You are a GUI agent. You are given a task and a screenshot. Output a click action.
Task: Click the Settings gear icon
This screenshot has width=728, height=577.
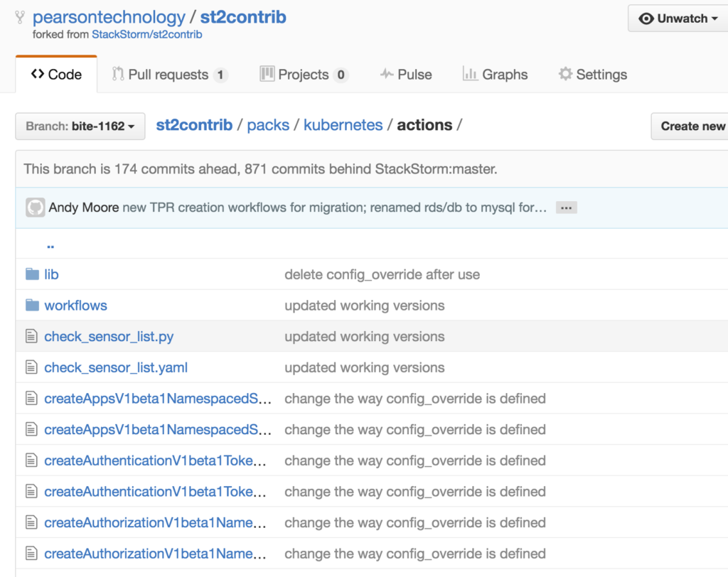[x=565, y=74]
